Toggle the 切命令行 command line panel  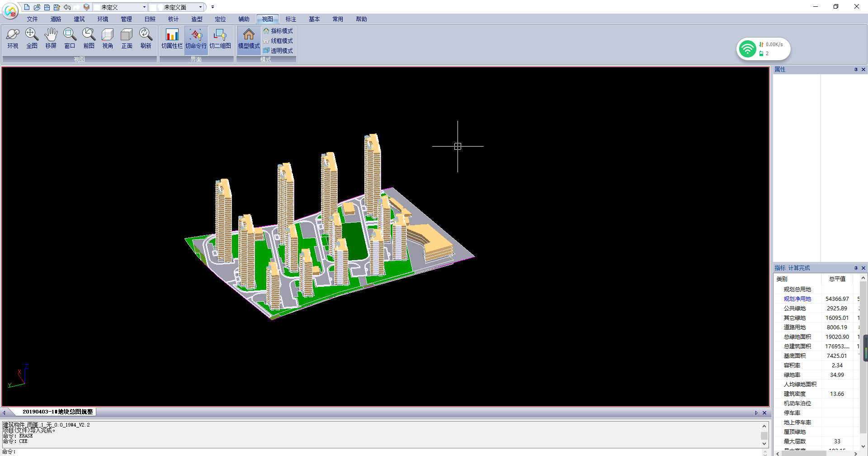click(196, 38)
